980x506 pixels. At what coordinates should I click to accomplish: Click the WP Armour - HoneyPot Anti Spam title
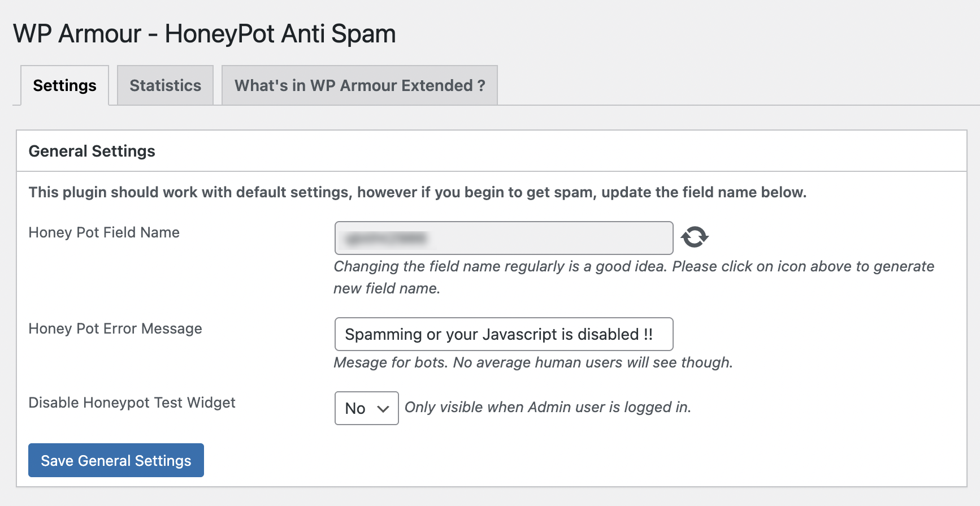[x=204, y=33]
